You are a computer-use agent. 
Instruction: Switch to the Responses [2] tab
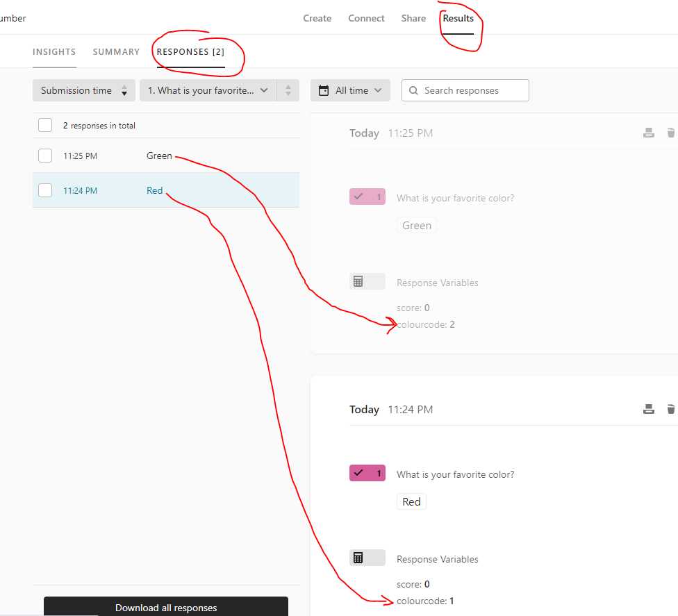click(x=190, y=52)
